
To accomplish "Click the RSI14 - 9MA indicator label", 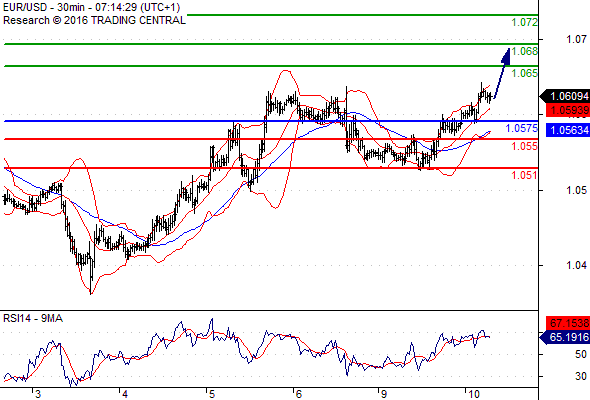I will 33,318.
